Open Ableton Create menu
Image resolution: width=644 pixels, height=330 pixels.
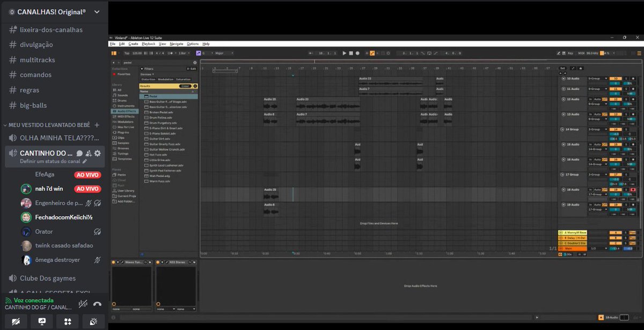pyautogui.click(x=134, y=43)
